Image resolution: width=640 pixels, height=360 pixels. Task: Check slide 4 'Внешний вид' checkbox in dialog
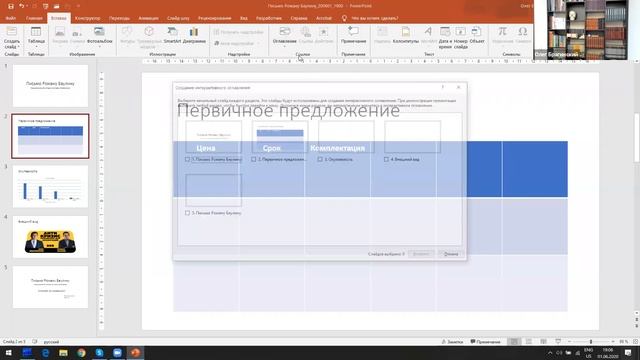(x=386, y=160)
